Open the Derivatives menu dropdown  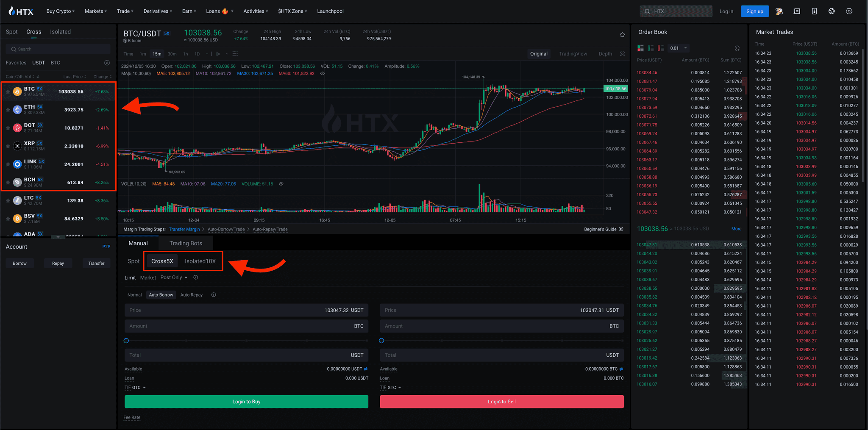[x=158, y=11]
